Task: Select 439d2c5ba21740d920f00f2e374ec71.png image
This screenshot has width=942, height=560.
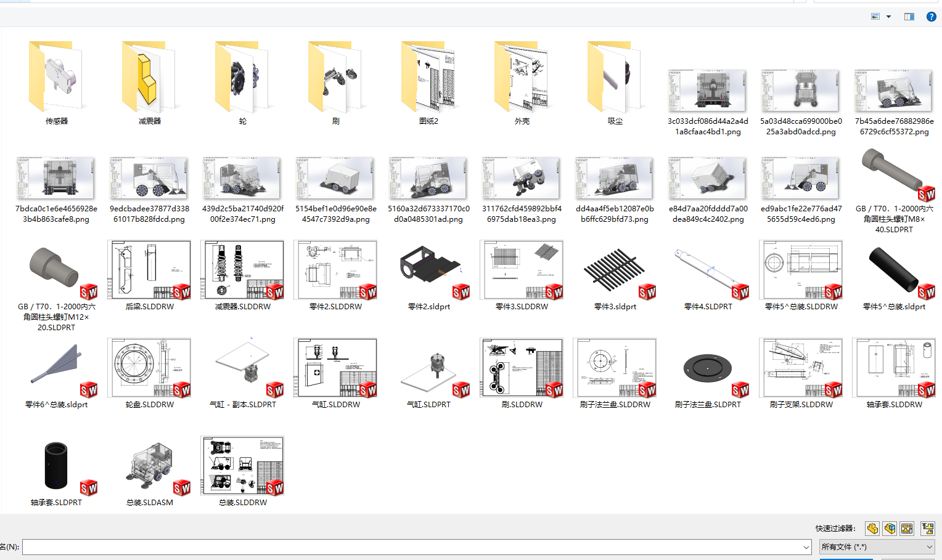Action: tap(243, 190)
